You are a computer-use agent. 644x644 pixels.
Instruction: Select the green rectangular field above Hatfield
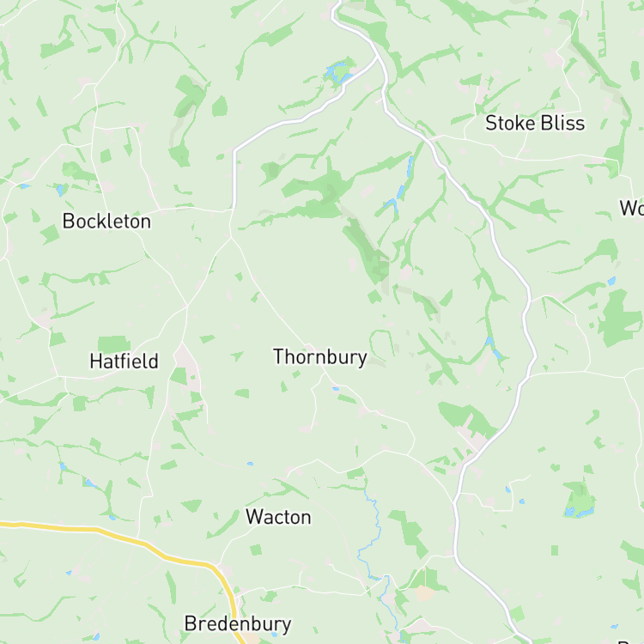pyautogui.click(x=113, y=344)
